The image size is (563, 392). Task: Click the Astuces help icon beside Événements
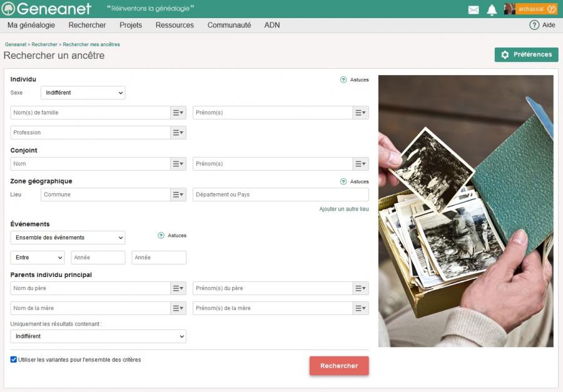point(161,236)
